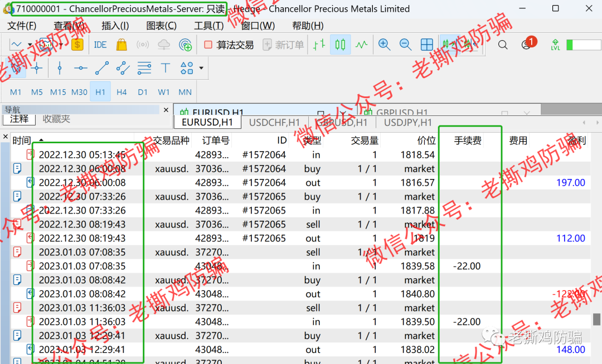This screenshot has height=364, width=602.
Task: Select the D1 timeframe
Action: [143, 92]
